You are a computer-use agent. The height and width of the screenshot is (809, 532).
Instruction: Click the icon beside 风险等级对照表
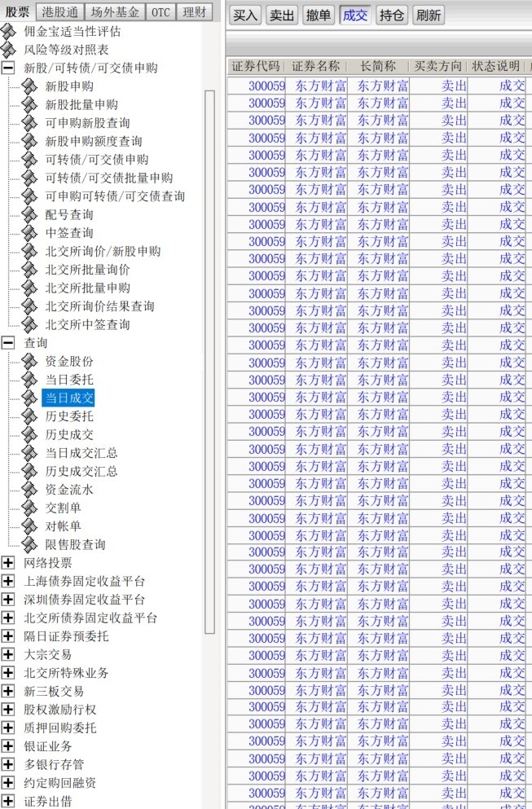click(8, 50)
